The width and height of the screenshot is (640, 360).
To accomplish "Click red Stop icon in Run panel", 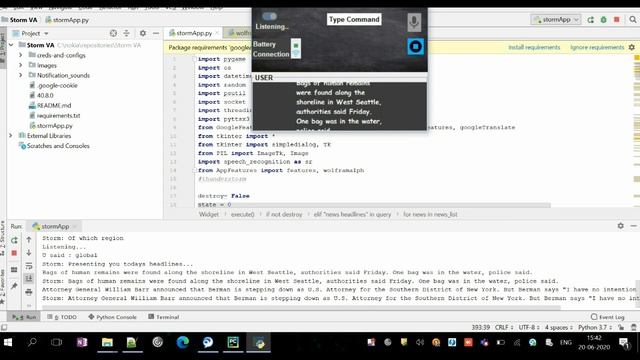I will (x=14, y=253).
